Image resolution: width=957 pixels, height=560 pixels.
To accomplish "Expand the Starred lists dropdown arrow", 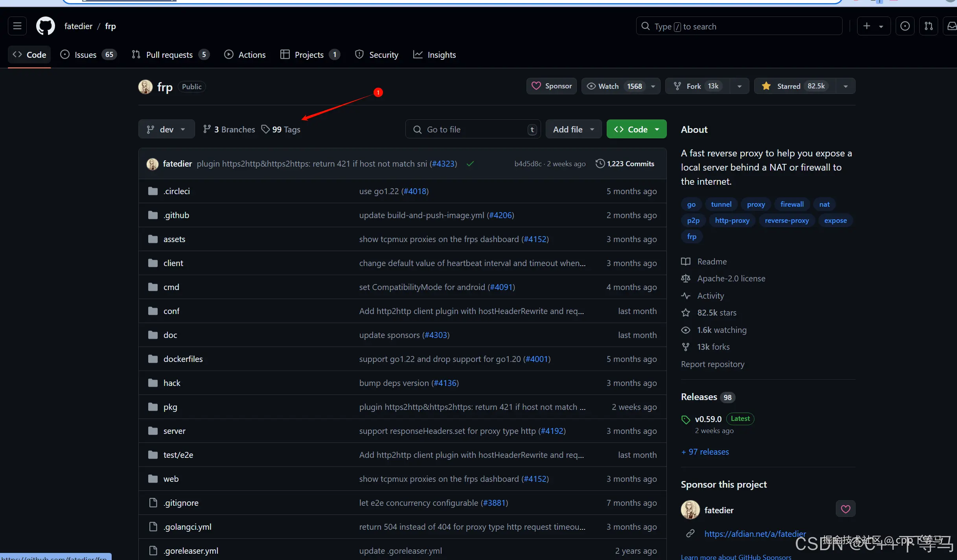I will coord(846,86).
